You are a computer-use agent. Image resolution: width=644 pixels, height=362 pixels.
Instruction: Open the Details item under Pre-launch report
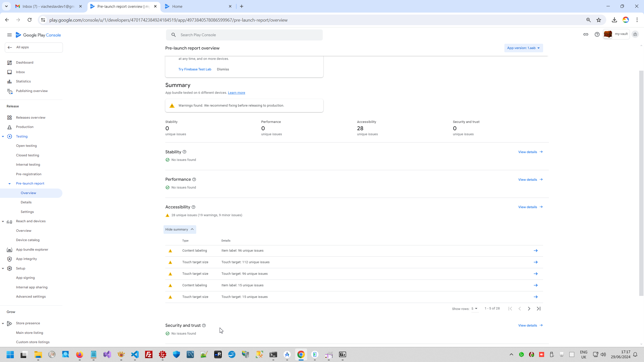[x=26, y=202]
